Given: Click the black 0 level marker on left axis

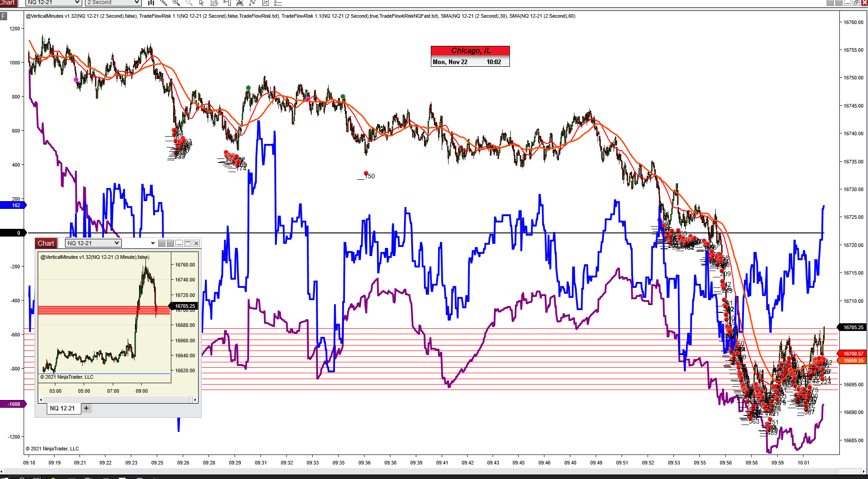Looking at the screenshot, I should click(x=14, y=233).
